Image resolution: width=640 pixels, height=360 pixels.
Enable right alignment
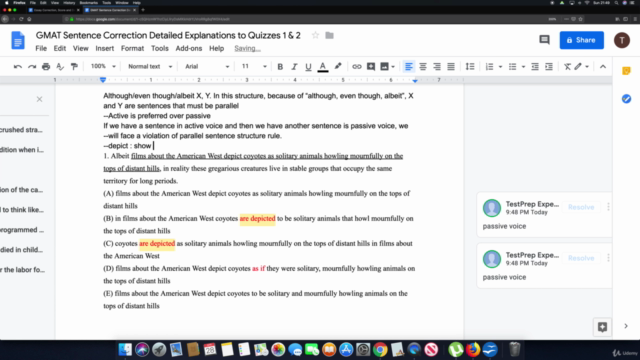437,67
